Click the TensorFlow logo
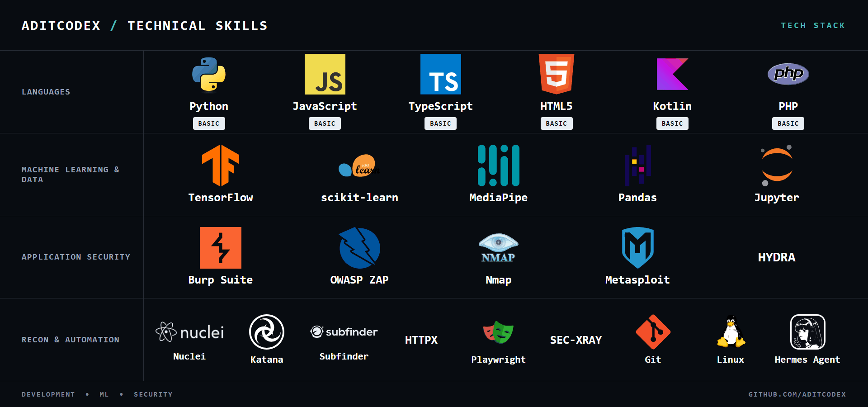Screen dimensions: 868x407 pos(221,166)
